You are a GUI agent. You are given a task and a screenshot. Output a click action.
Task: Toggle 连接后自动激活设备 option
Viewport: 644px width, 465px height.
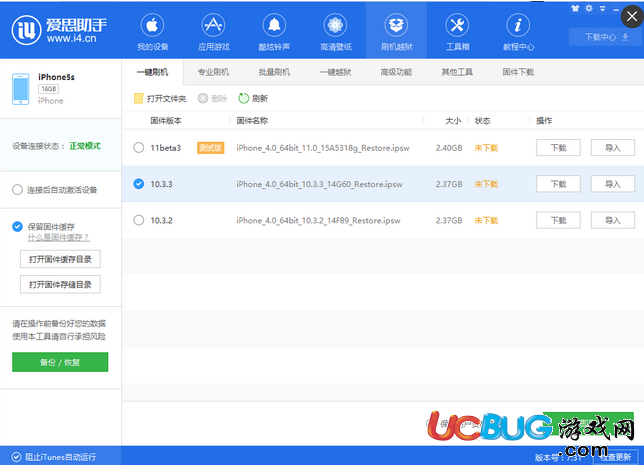(x=17, y=190)
